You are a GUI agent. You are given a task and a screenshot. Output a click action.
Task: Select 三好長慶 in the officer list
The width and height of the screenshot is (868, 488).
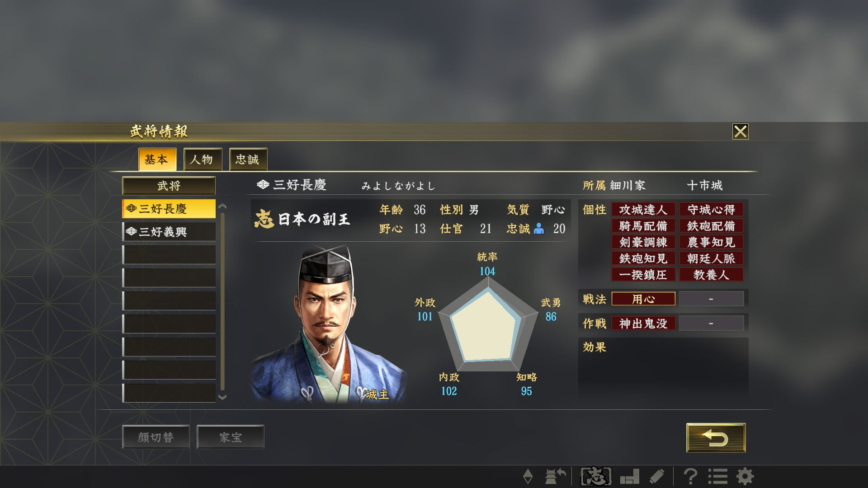[169, 209]
